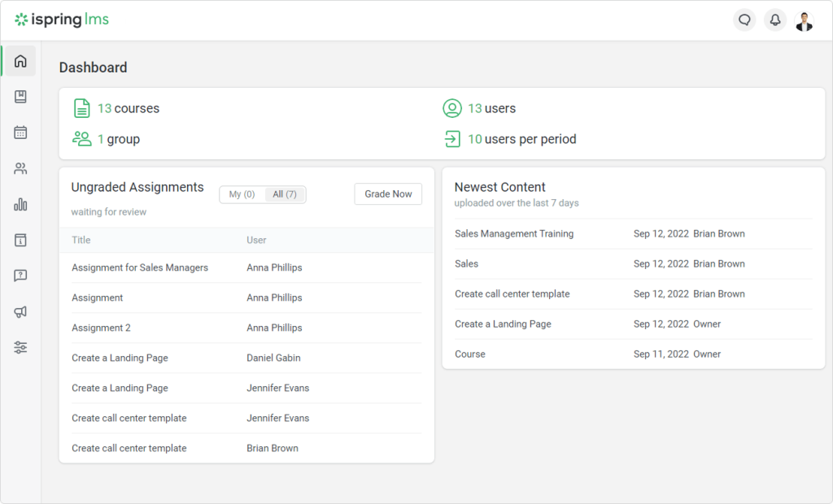Viewport: 833px width, 504px height.
Task: Open the profile avatar menu
Action: point(804,21)
